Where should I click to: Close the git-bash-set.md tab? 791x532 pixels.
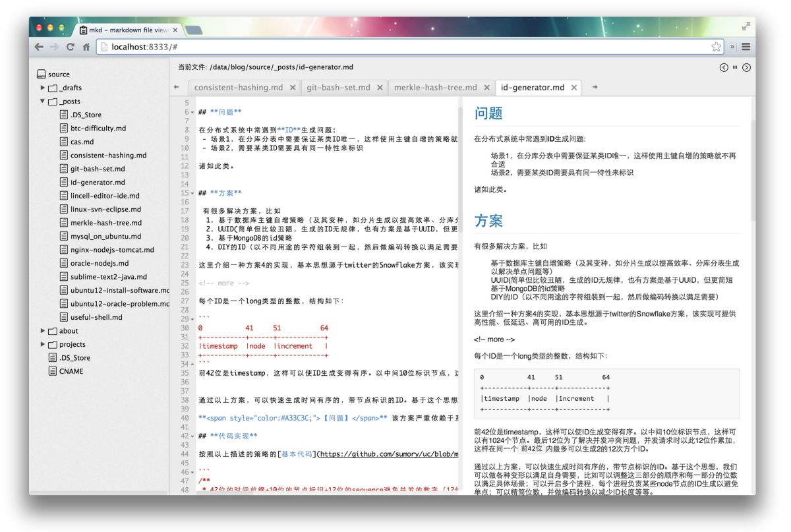(x=380, y=88)
